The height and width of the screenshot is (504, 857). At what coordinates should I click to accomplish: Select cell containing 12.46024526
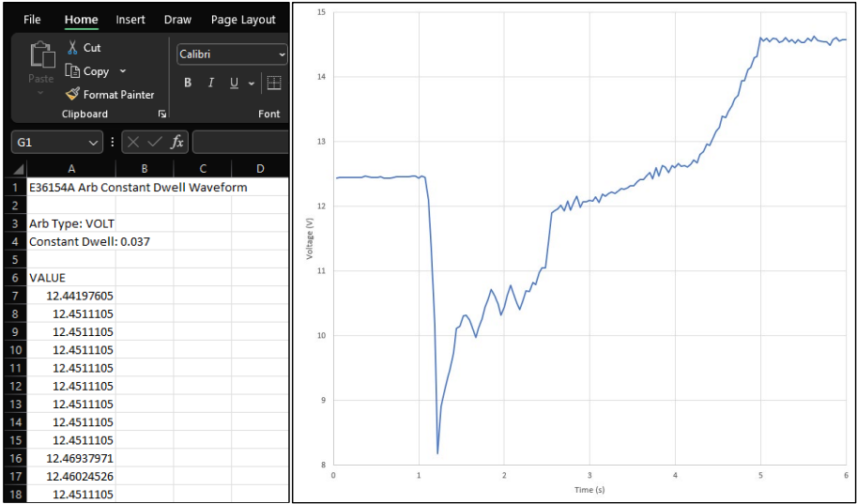(x=71, y=476)
